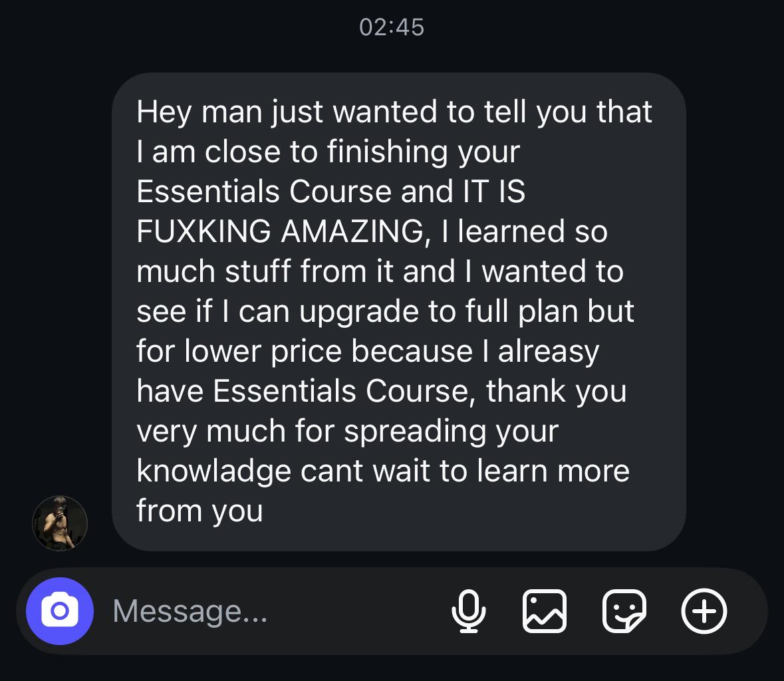Open the photo gallery picker icon
This screenshot has width=784, height=681.
[545, 611]
